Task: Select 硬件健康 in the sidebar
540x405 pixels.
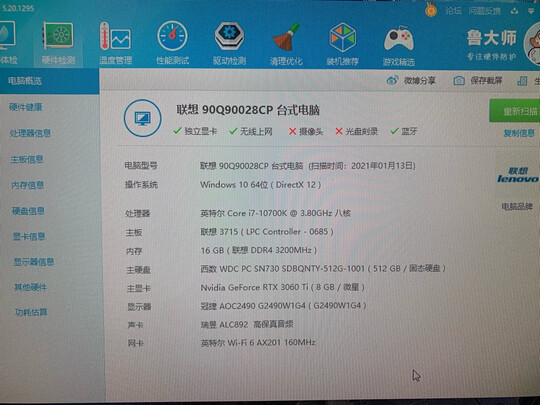Action: coord(26,107)
